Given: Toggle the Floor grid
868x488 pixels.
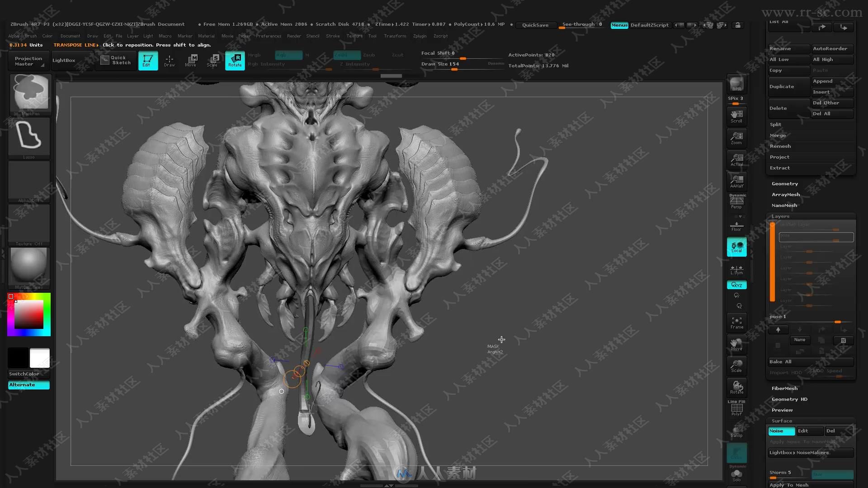Looking at the screenshot, I should pos(736,226).
